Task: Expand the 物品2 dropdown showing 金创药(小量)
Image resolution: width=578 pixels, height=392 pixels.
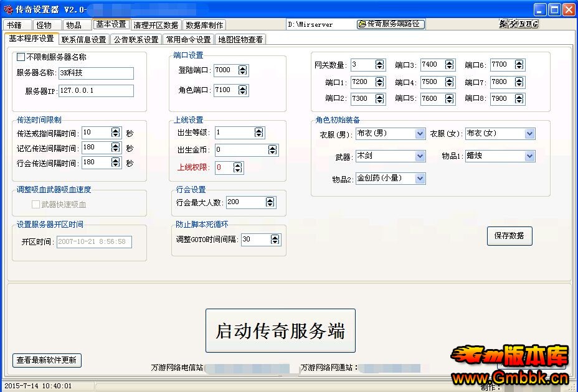Action: click(420, 179)
